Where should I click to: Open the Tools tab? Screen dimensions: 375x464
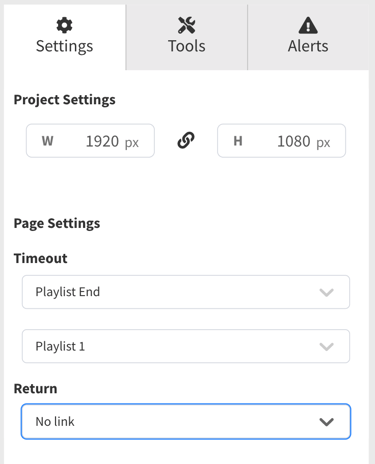[x=187, y=37]
